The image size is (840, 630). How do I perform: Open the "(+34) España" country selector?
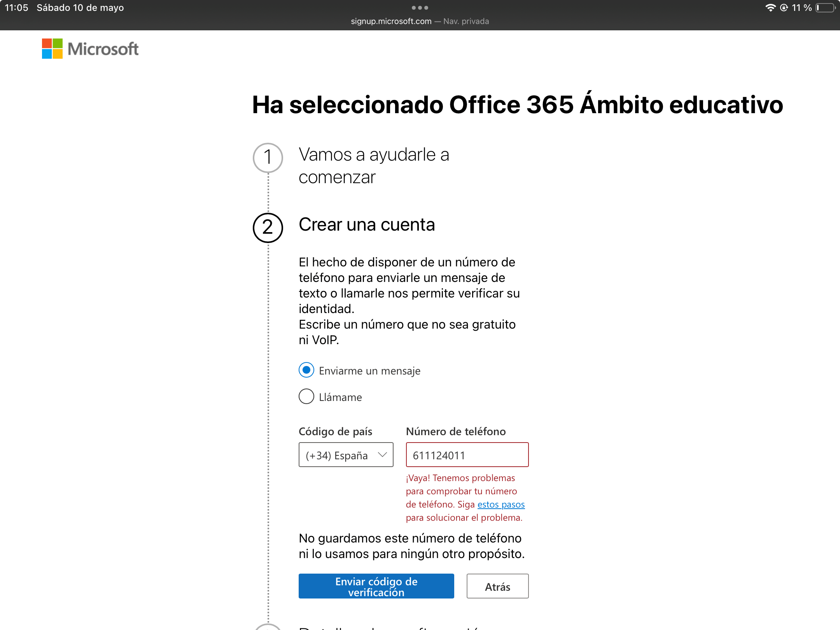(345, 455)
